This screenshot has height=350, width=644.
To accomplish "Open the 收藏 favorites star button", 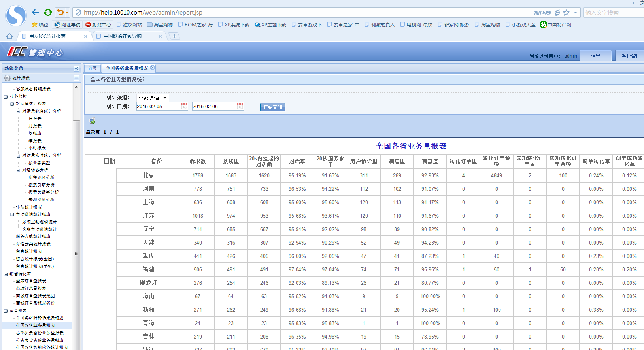I will pos(40,24).
